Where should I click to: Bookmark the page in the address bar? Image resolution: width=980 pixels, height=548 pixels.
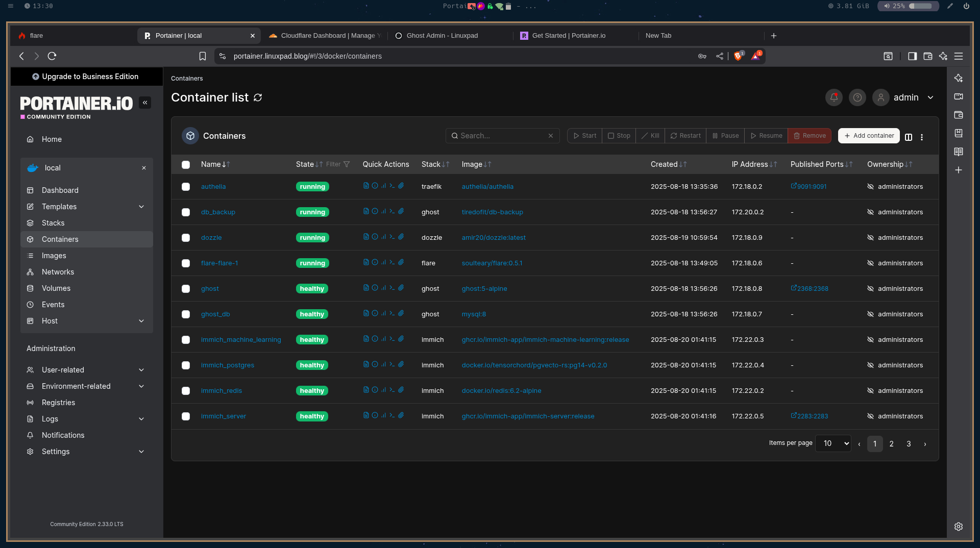[x=203, y=56]
